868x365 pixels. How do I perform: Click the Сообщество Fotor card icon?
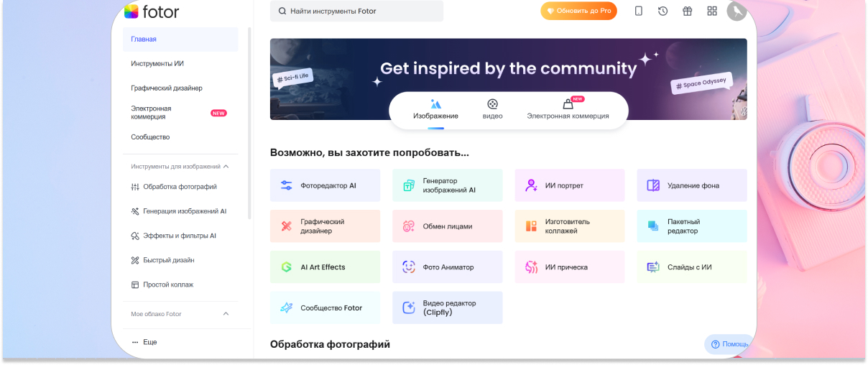287,308
